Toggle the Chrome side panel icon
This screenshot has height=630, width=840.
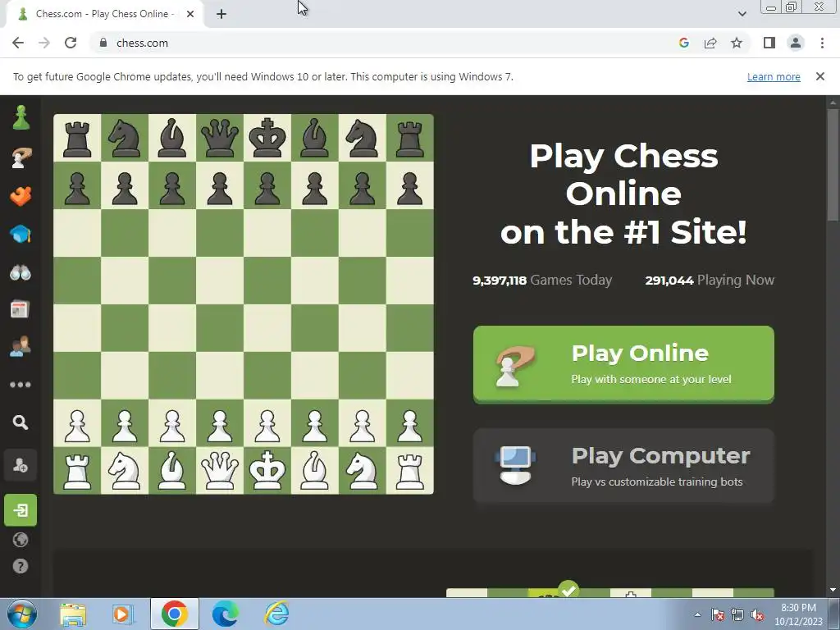[x=769, y=43]
